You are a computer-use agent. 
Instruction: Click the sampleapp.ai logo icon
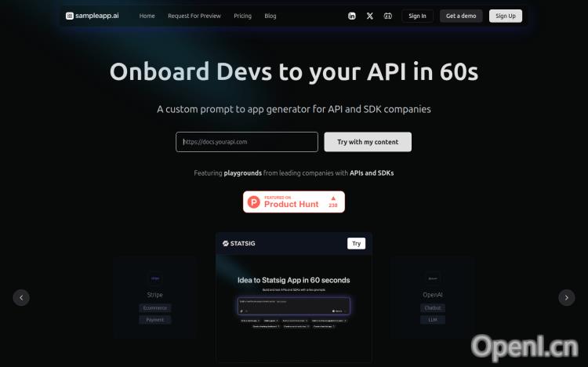70,16
